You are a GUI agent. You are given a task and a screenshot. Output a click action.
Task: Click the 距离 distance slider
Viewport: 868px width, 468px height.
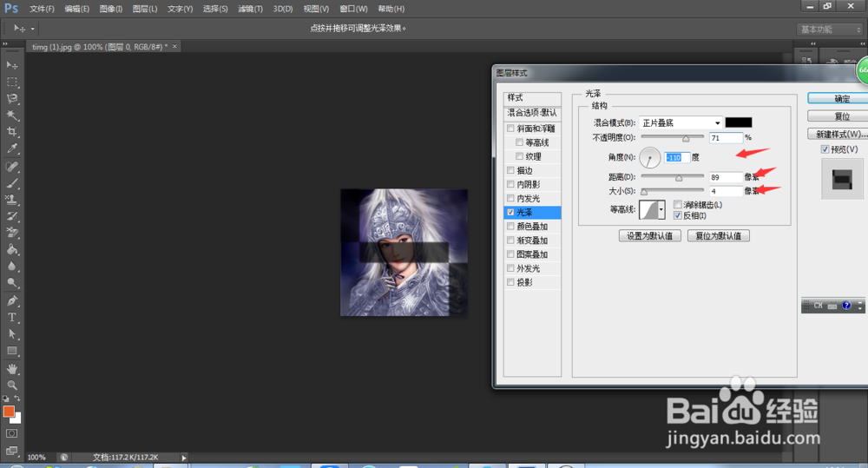click(672, 177)
